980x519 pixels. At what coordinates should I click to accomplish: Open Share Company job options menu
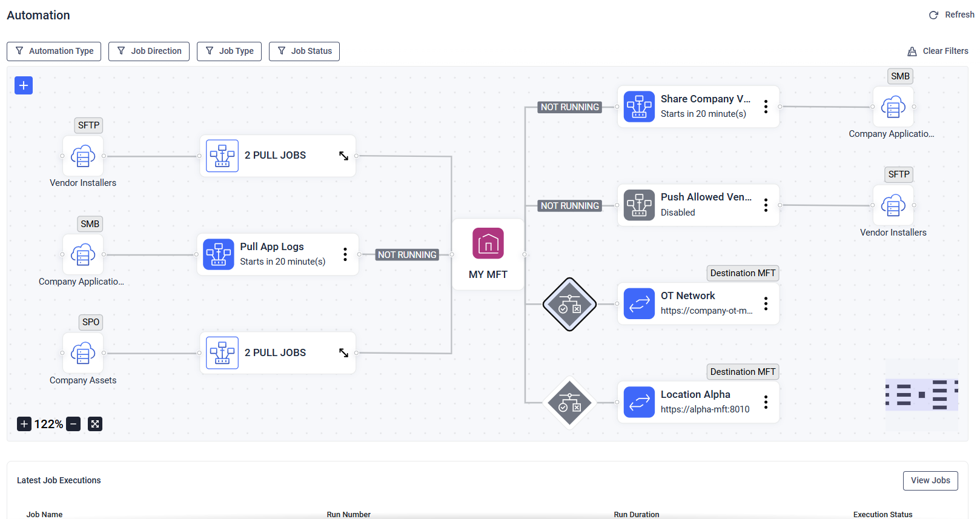click(x=766, y=107)
